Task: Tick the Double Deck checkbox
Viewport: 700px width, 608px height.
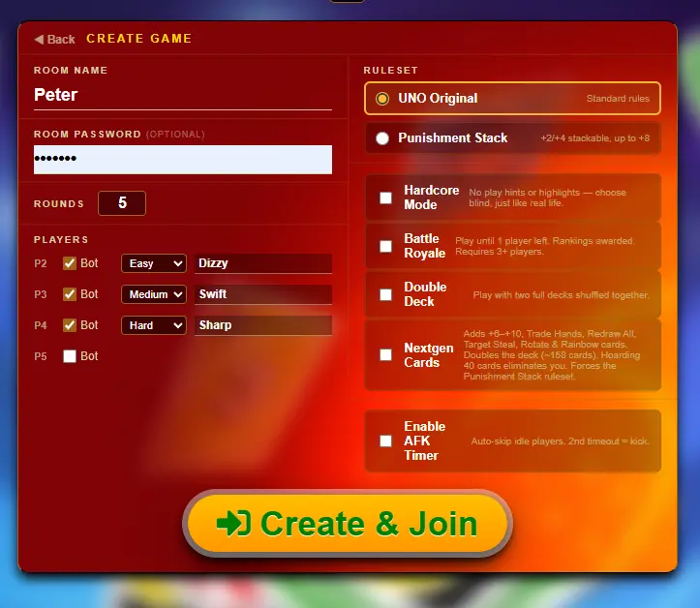Action: 385,294
